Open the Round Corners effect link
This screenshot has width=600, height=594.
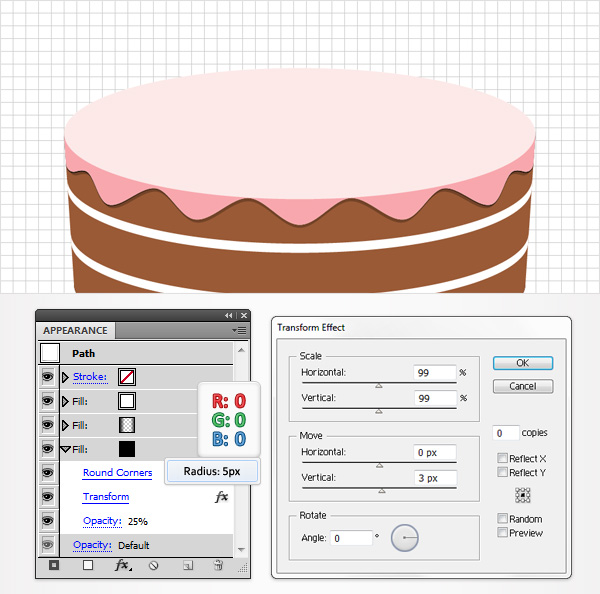[117, 473]
